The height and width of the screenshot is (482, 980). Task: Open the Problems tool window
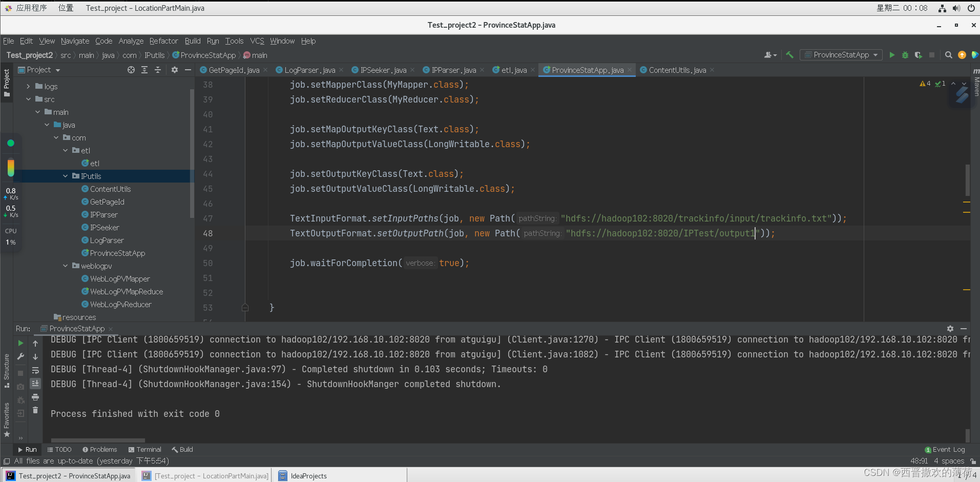(x=100, y=450)
